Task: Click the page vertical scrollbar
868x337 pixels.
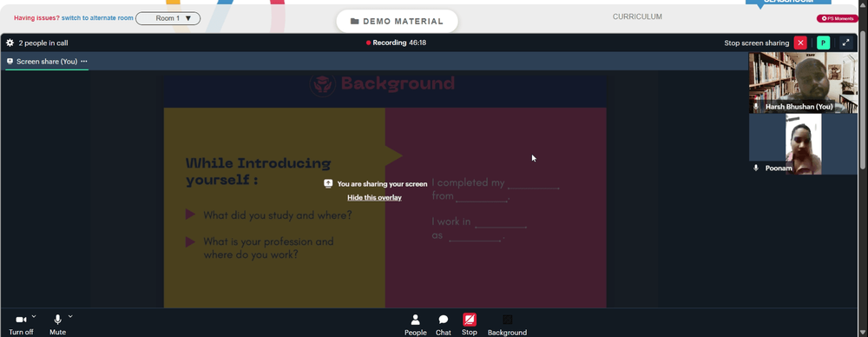Action: tap(864, 100)
